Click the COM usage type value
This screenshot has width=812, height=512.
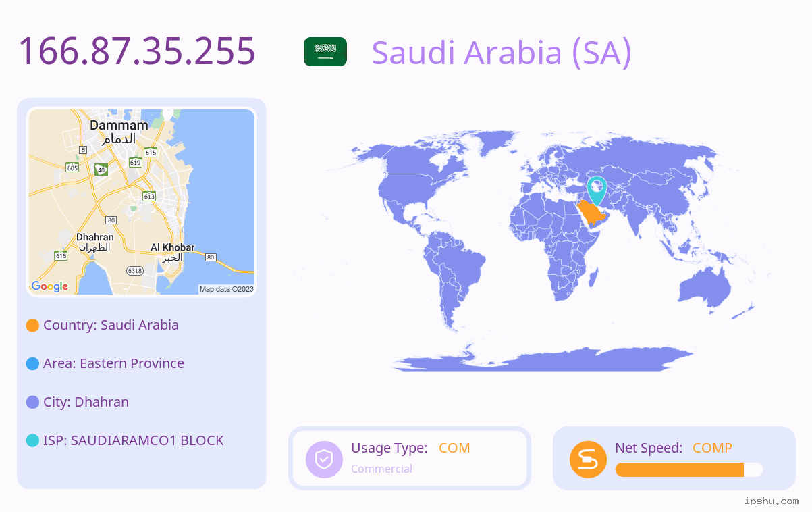coord(454,448)
